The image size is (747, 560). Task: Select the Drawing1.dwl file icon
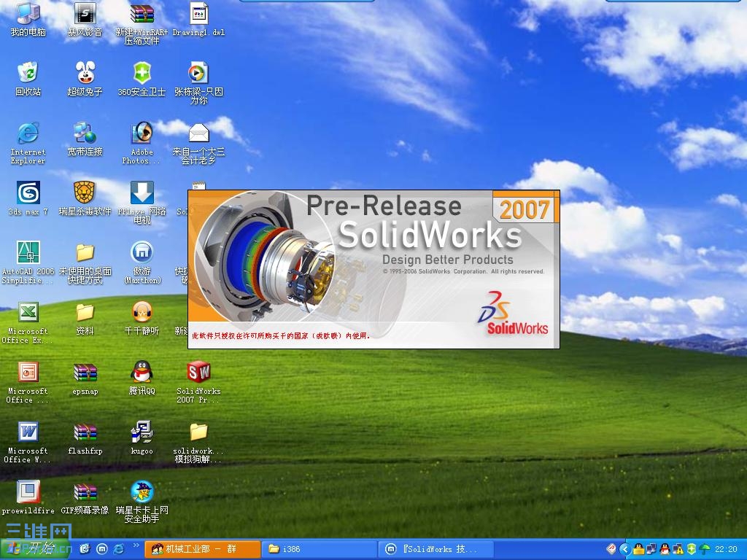[198, 19]
